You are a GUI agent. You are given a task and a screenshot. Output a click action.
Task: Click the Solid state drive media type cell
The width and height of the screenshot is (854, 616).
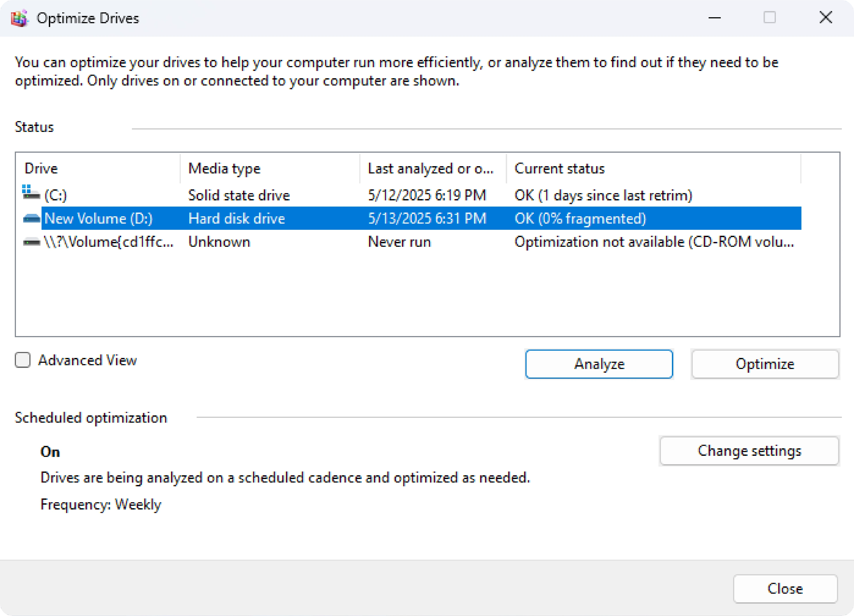pyautogui.click(x=239, y=195)
